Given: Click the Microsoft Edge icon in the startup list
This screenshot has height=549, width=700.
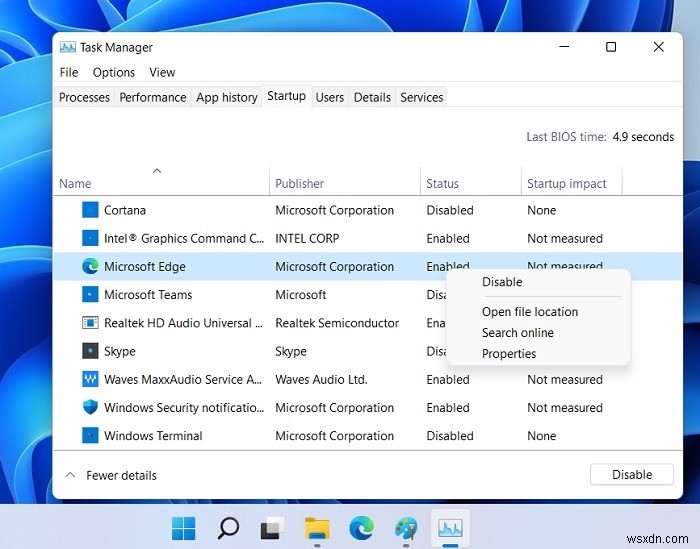Looking at the screenshot, I should [x=90, y=266].
